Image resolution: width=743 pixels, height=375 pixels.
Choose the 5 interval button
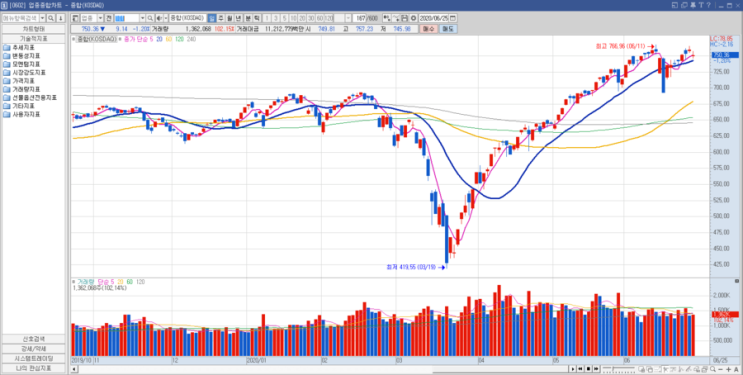284,18
